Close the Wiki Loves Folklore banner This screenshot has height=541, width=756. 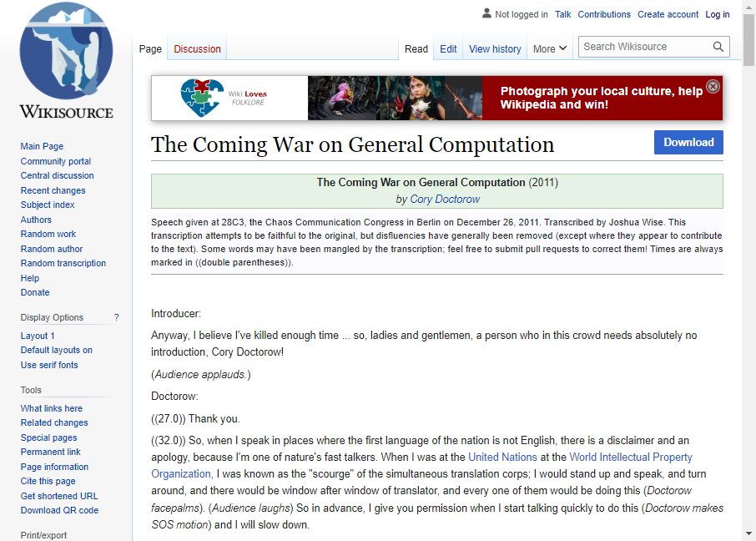point(713,86)
